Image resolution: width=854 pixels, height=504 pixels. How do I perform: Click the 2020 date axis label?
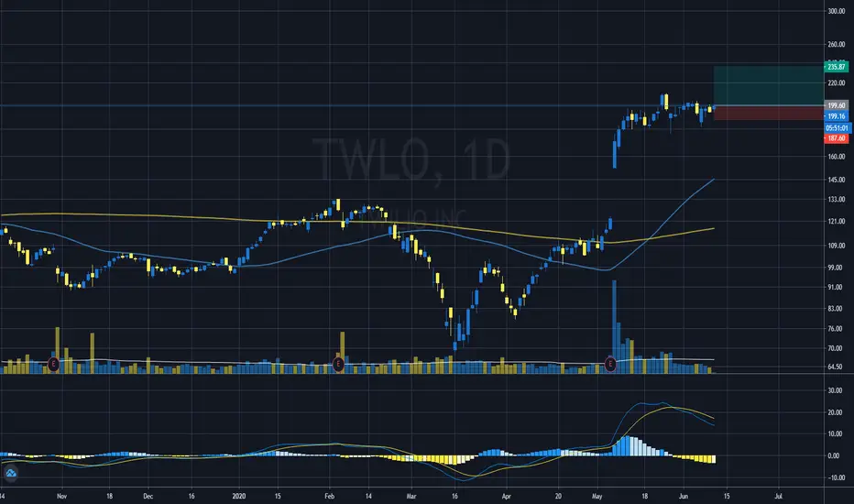pyautogui.click(x=238, y=497)
